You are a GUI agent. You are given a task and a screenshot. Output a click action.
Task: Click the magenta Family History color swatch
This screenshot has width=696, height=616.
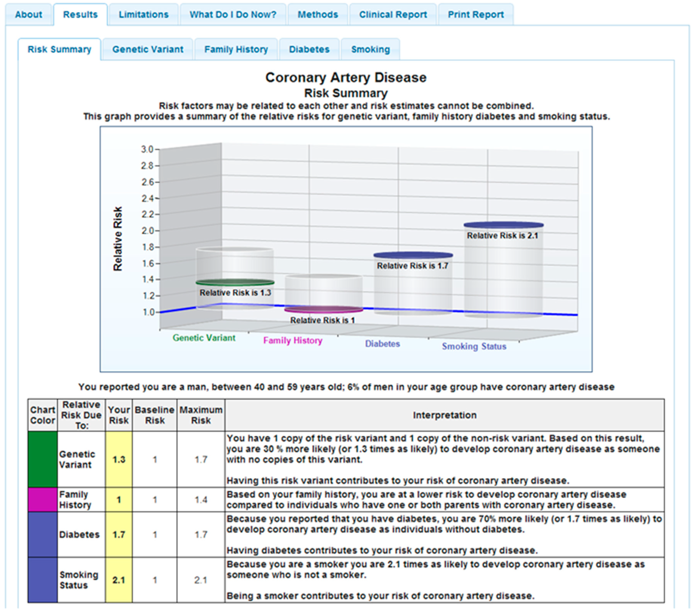43,499
